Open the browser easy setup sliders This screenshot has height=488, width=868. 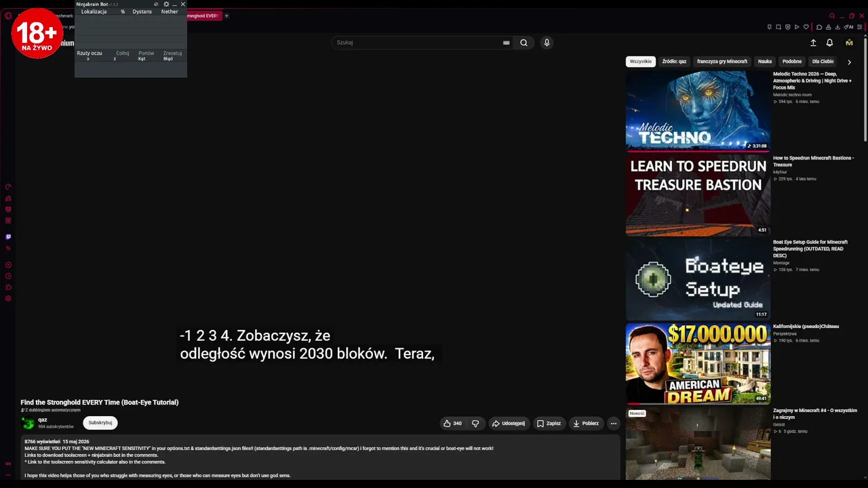[x=861, y=27]
